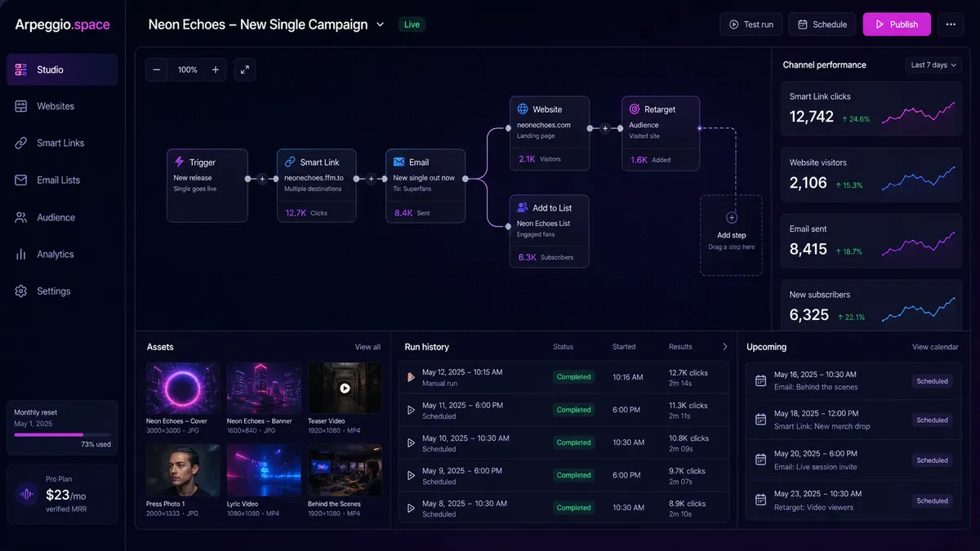The height and width of the screenshot is (551, 980).
Task: Insert step between Website and Retarget
Action: tap(605, 128)
